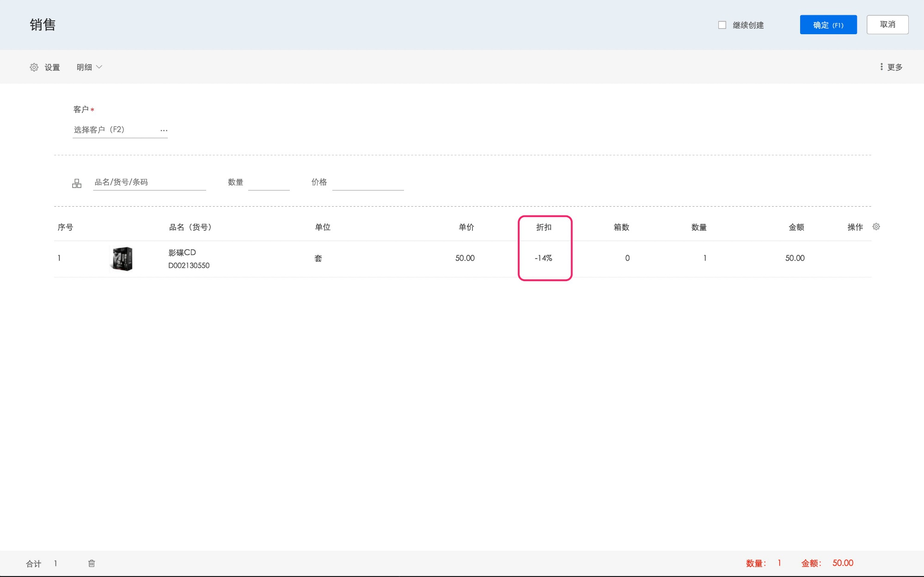
Task: Click the product category picker icon
Action: click(x=77, y=184)
